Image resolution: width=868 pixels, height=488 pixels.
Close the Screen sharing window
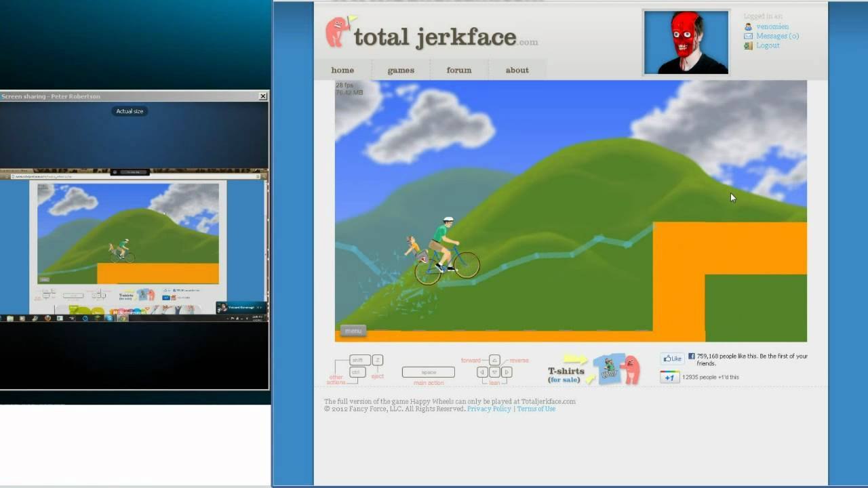click(263, 96)
